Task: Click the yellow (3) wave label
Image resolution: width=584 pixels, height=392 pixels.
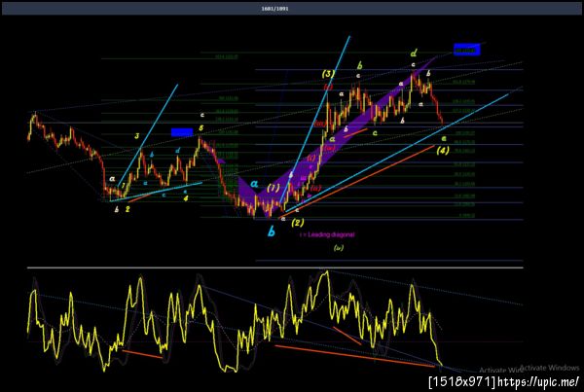Action: click(x=328, y=74)
